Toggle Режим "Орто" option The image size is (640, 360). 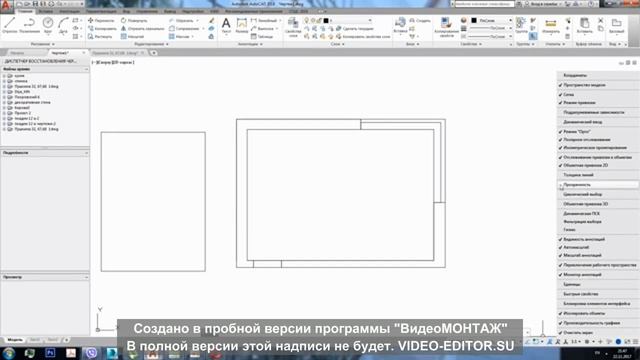tap(576, 132)
